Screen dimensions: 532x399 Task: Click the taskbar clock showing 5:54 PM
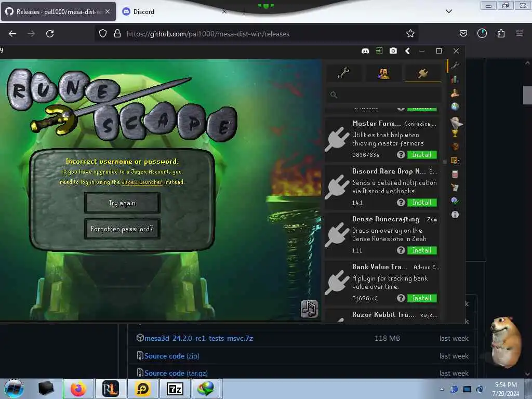point(506,389)
